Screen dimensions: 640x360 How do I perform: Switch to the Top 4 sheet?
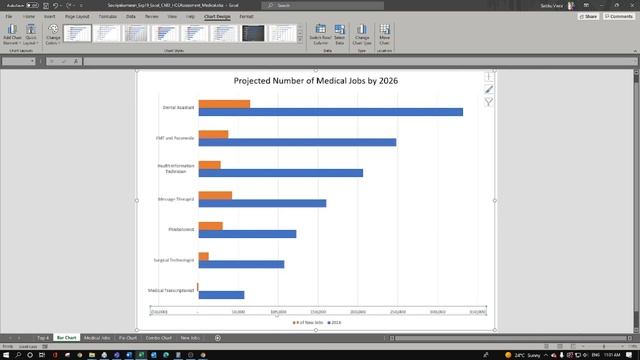coord(43,338)
